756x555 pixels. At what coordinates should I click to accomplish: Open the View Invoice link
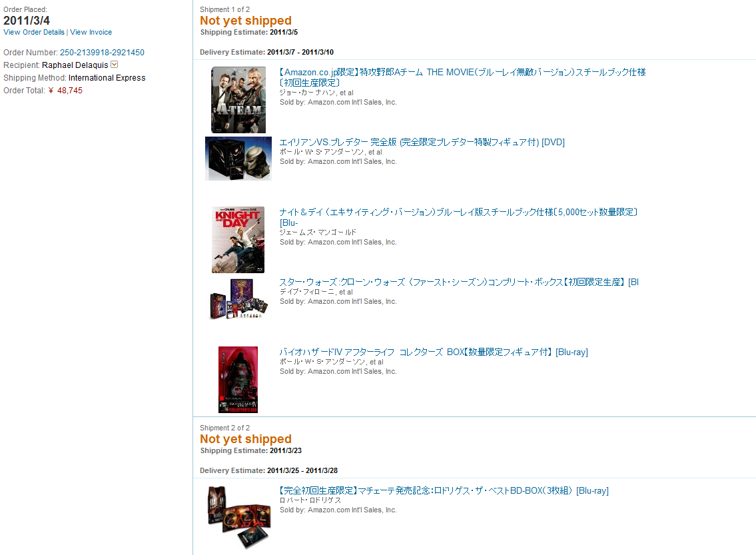91,32
